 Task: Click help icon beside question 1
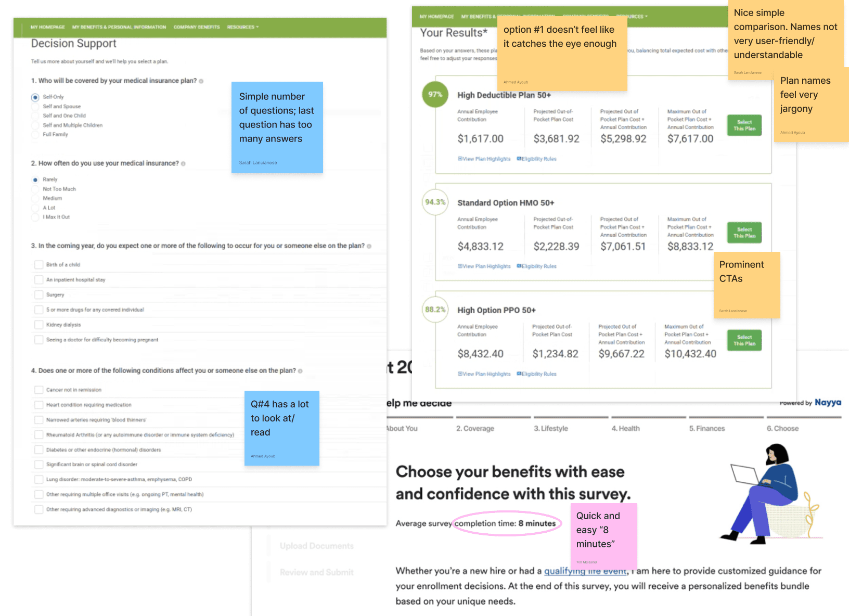pyautogui.click(x=201, y=81)
